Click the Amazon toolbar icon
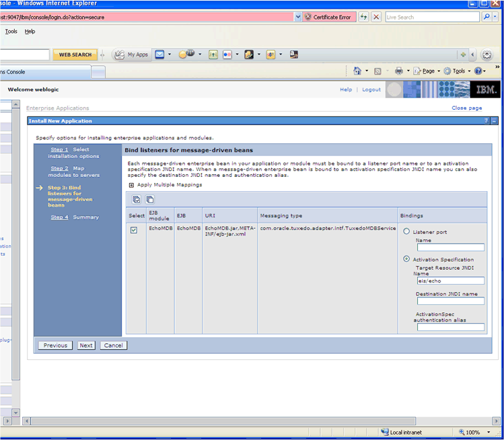 pyautogui.click(x=294, y=54)
